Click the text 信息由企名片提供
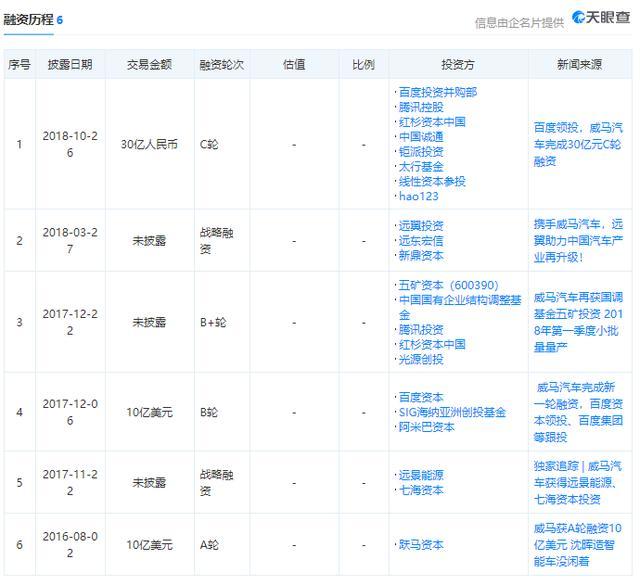640x585 pixels. click(519, 23)
